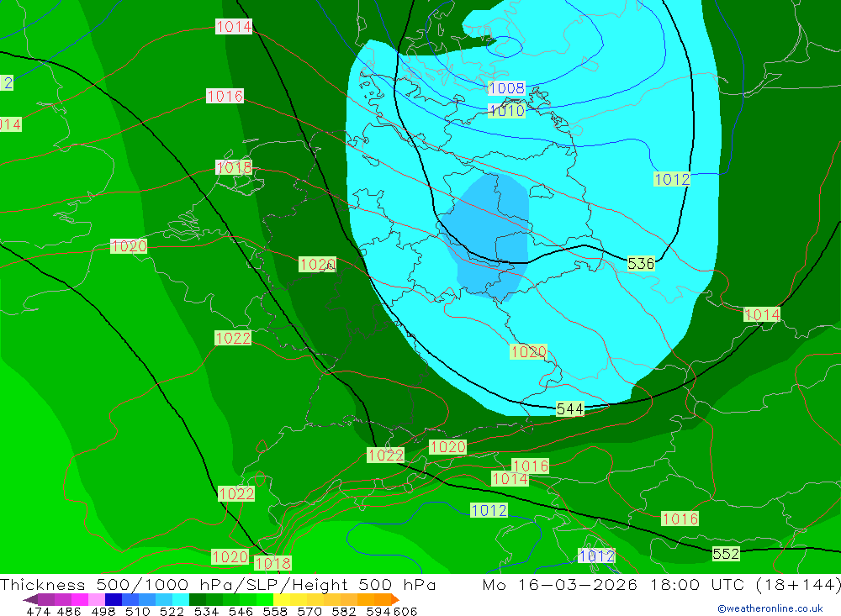The width and height of the screenshot is (841, 616).
Task: Click the legend value 522
Action: tap(172, 612)
